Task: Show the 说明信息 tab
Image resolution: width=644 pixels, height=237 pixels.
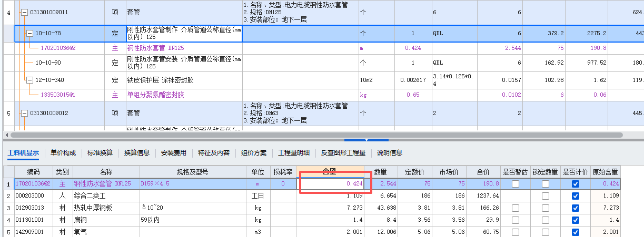Action: 390,153
